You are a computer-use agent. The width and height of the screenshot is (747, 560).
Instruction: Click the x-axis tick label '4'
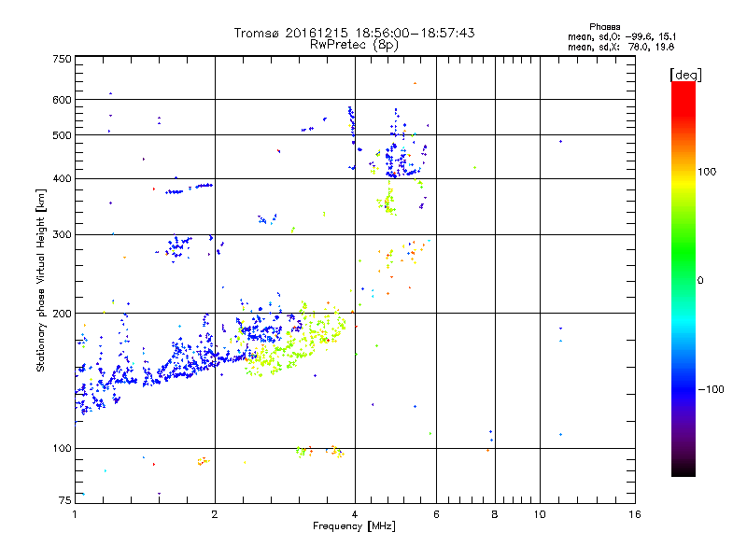point(355,514)
